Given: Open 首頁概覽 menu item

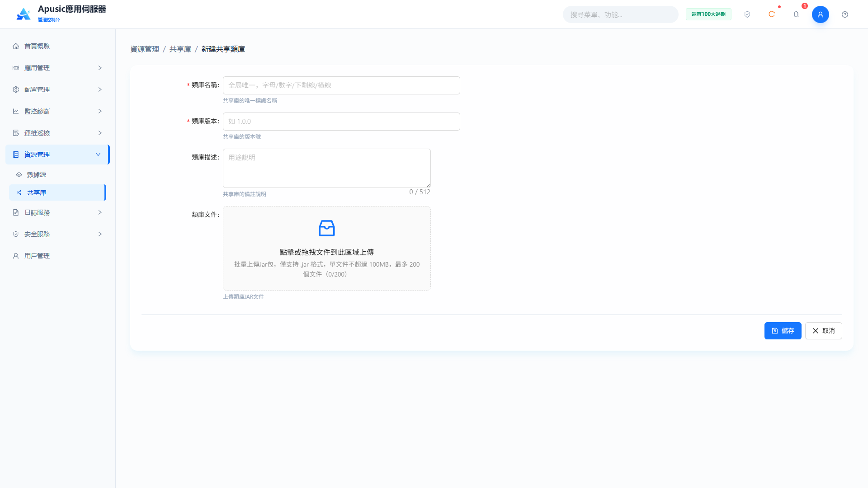Looking at the screenshot, I should (57, 46).
